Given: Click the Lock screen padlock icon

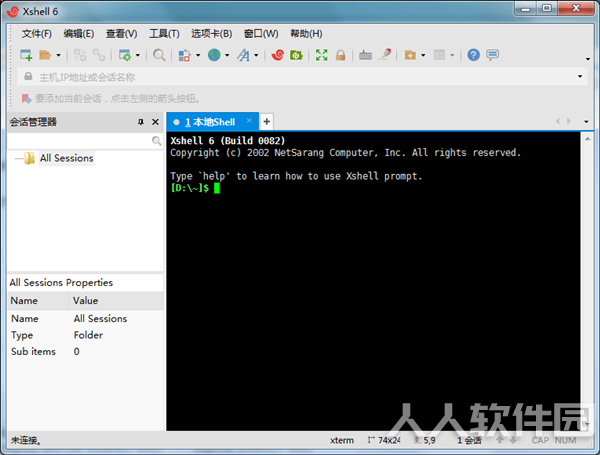Looking at the screenshot, I should click(340, 55).
